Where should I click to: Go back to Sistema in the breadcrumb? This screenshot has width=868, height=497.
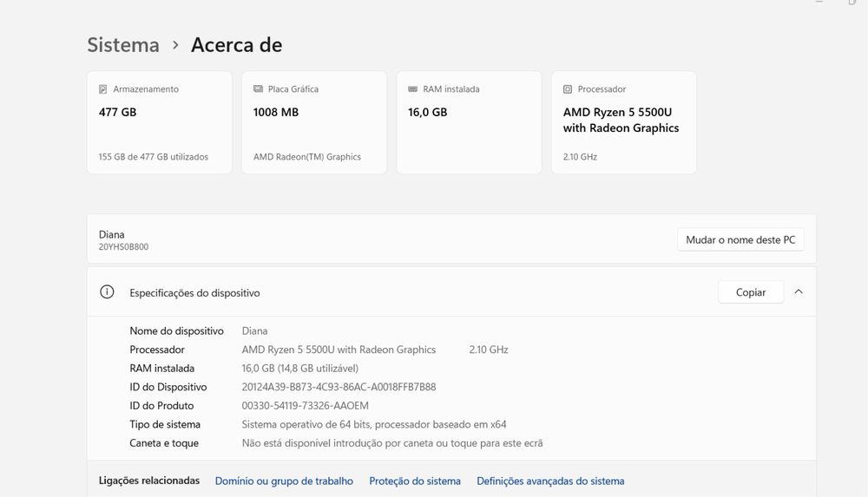pos(123,45)
